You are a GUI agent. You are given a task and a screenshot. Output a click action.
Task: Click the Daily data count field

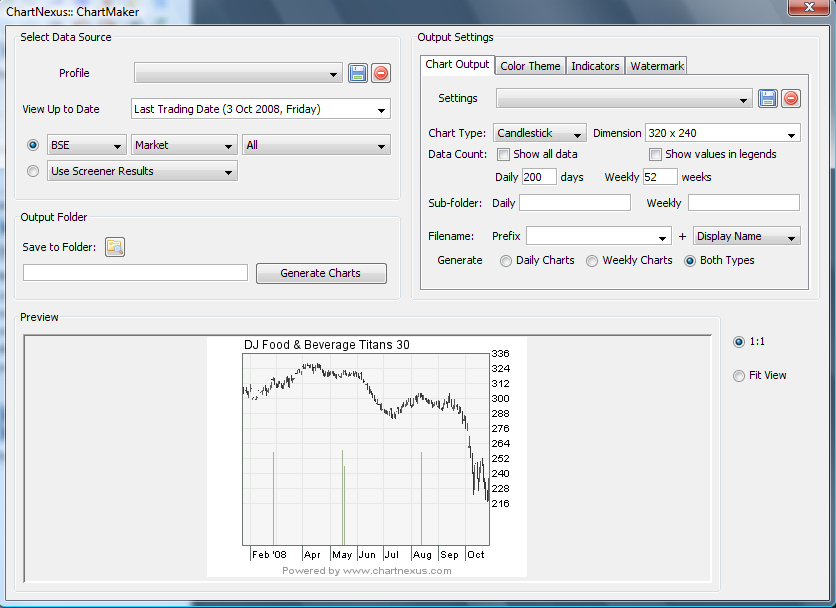(539, 177)
